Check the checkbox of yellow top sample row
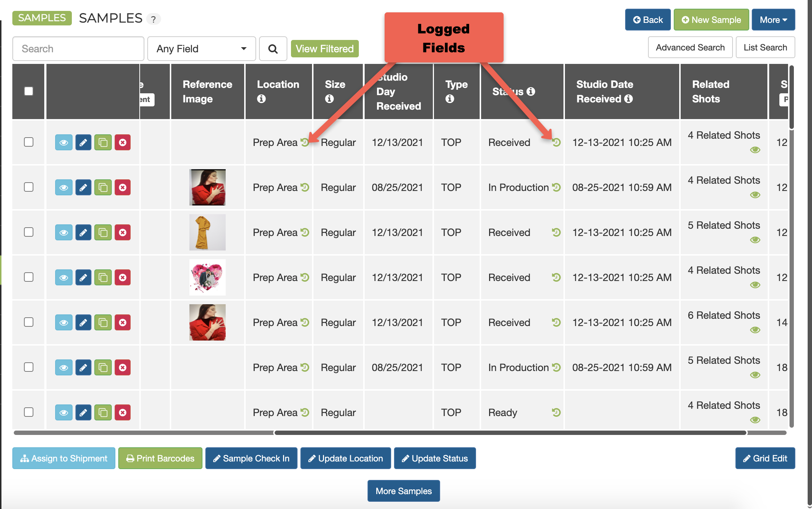 click(29, 232)
